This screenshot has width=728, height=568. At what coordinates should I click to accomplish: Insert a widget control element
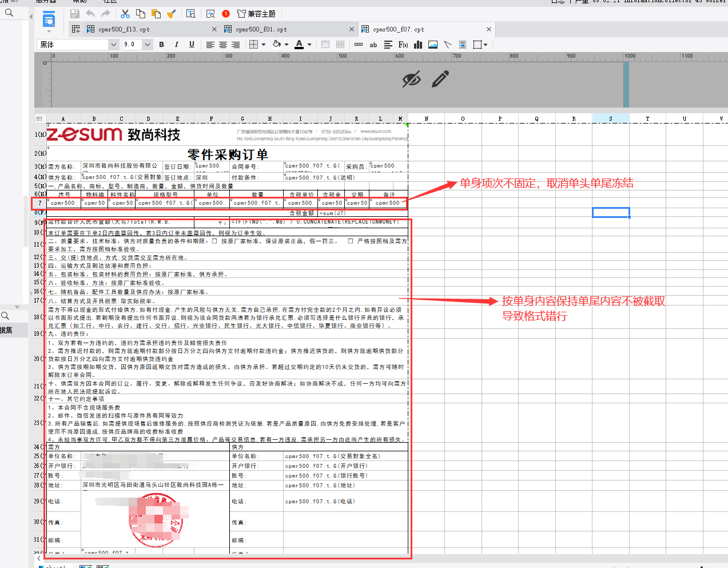tap(359, 45)
